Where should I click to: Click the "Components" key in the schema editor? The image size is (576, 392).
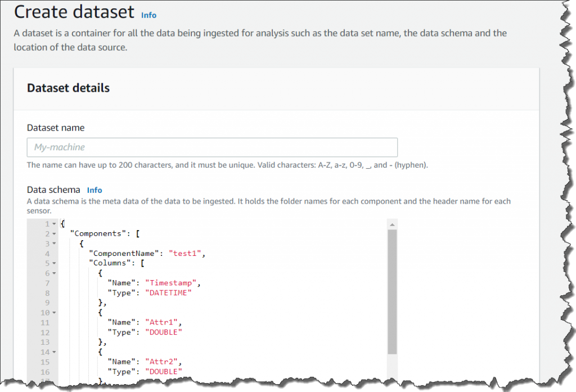[x=96, y=233]
